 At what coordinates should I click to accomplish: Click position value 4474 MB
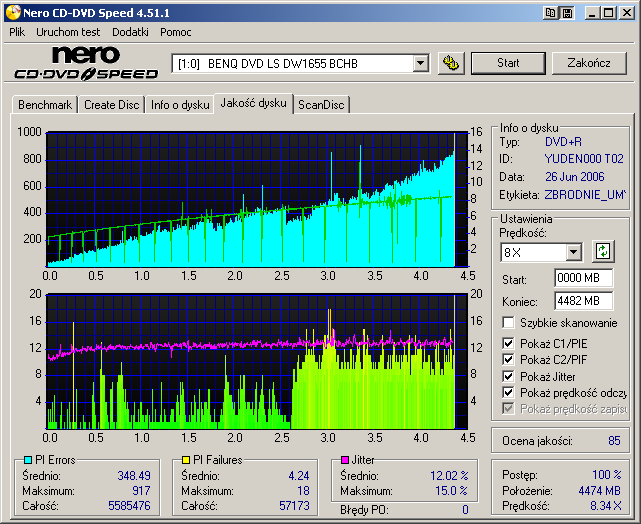coord(600,490)
